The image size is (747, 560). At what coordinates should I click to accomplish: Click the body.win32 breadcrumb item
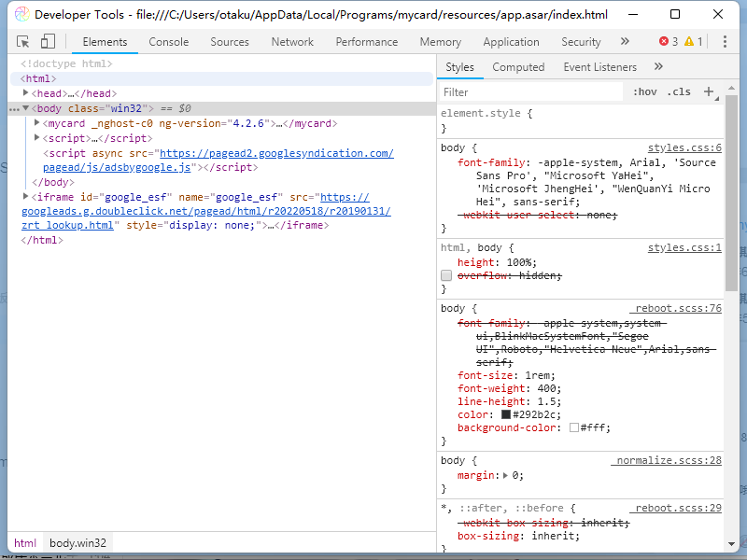coord(78,543)
